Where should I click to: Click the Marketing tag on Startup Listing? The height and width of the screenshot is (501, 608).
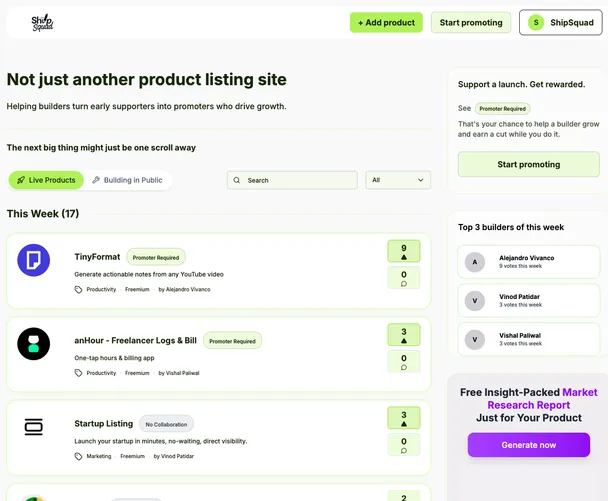click(99, 456)
